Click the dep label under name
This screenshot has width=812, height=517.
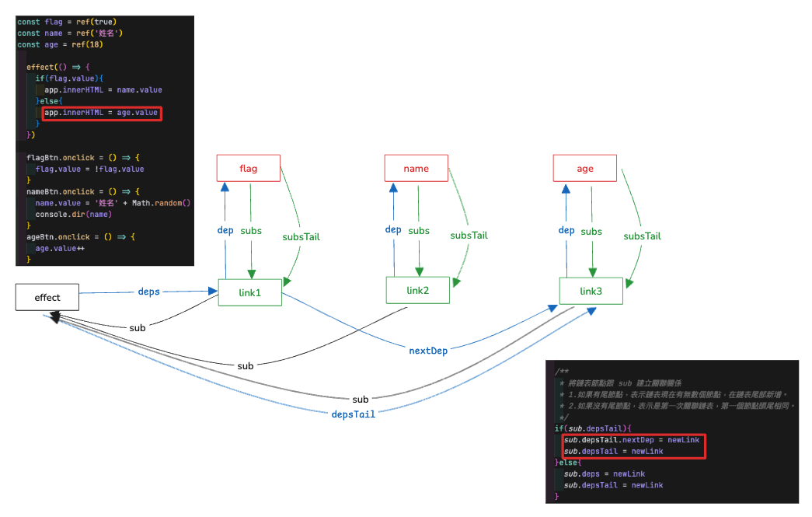coord(393,229)
